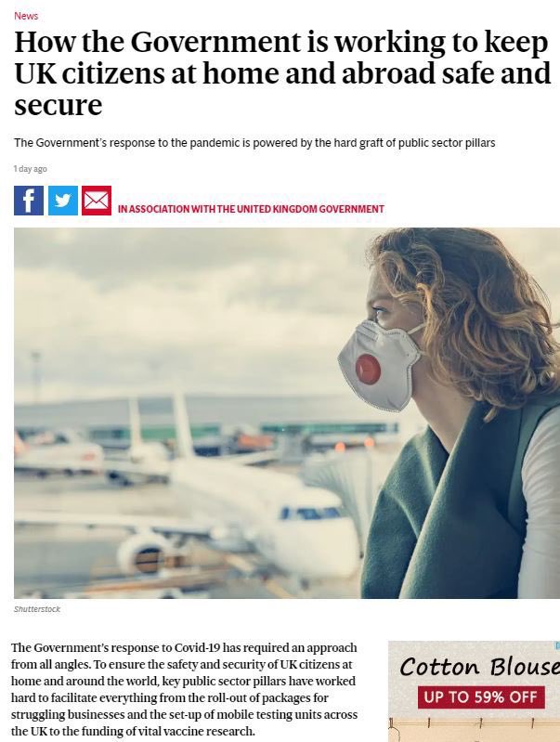
Task: Click the red valve on the face mask
Action: tap(368, 369)
